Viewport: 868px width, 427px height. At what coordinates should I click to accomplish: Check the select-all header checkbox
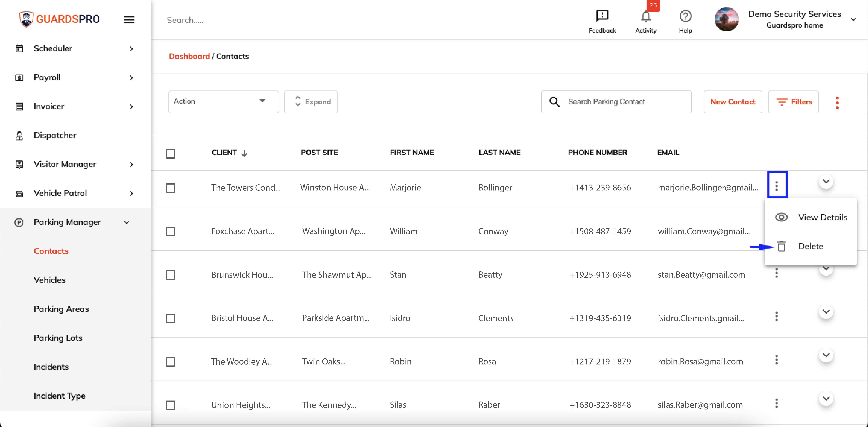(171, 154)
